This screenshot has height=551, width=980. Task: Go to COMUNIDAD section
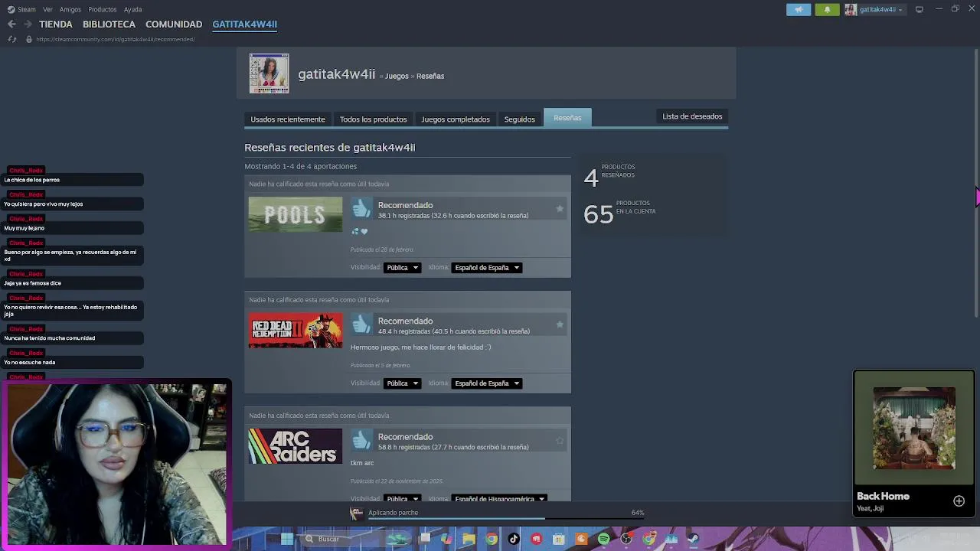pos(174,24)
